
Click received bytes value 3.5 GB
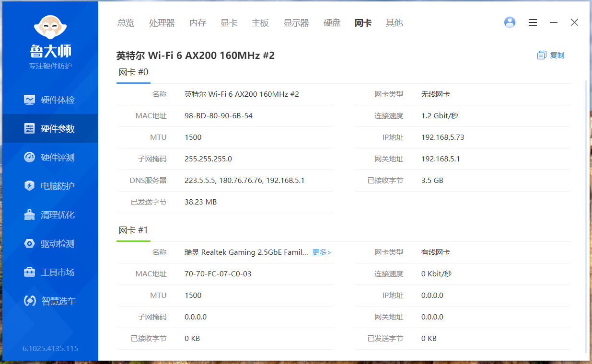point(432,180)
